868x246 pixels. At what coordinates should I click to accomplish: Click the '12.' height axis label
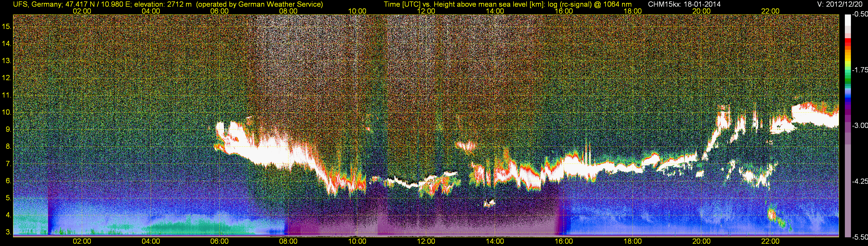7,78
